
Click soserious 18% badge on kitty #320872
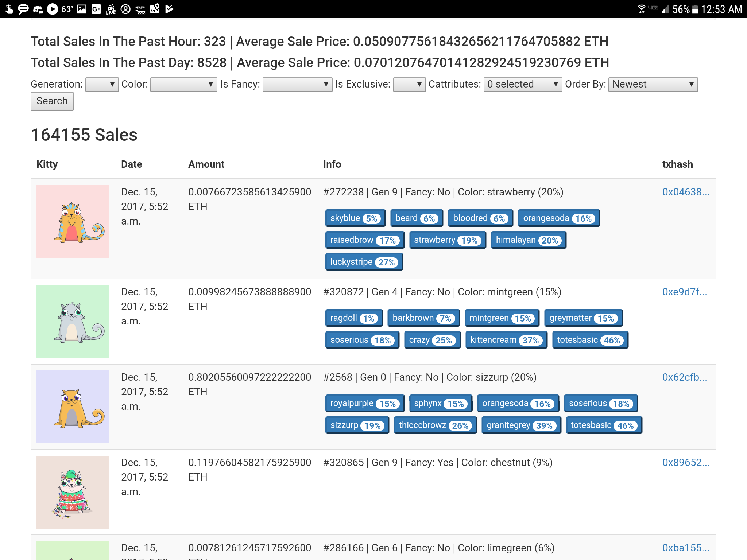click(x=362, y=340)
